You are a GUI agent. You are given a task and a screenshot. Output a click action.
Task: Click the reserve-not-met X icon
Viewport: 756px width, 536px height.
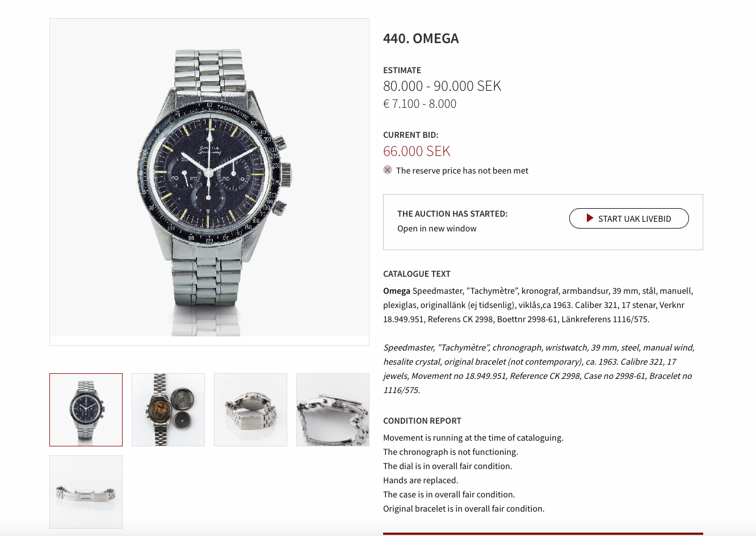388,170
